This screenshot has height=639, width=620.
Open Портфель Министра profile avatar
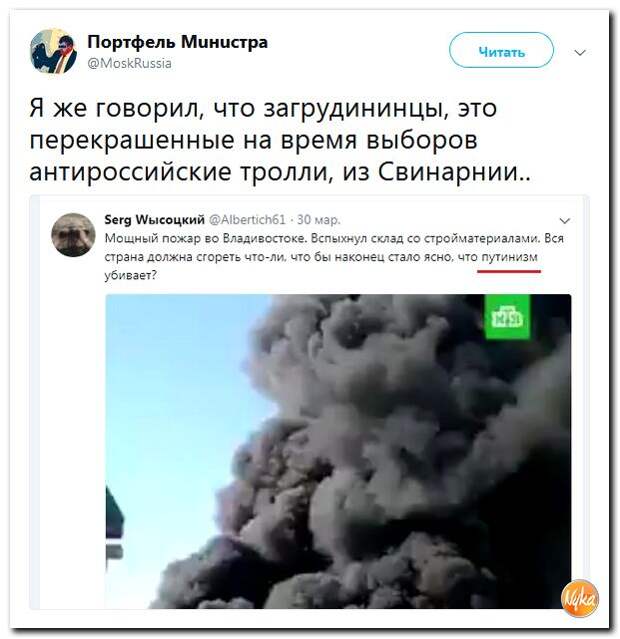53,51
